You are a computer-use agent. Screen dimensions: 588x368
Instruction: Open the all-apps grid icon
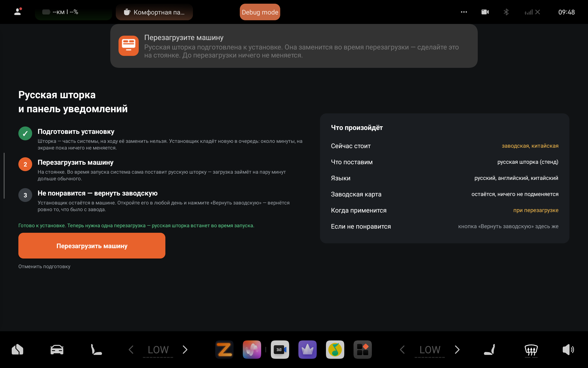pyautogui.click(x=362, y=350)
